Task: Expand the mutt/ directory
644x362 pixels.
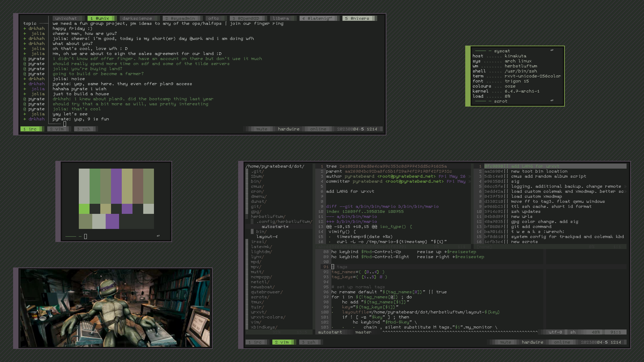Action: 257,272
